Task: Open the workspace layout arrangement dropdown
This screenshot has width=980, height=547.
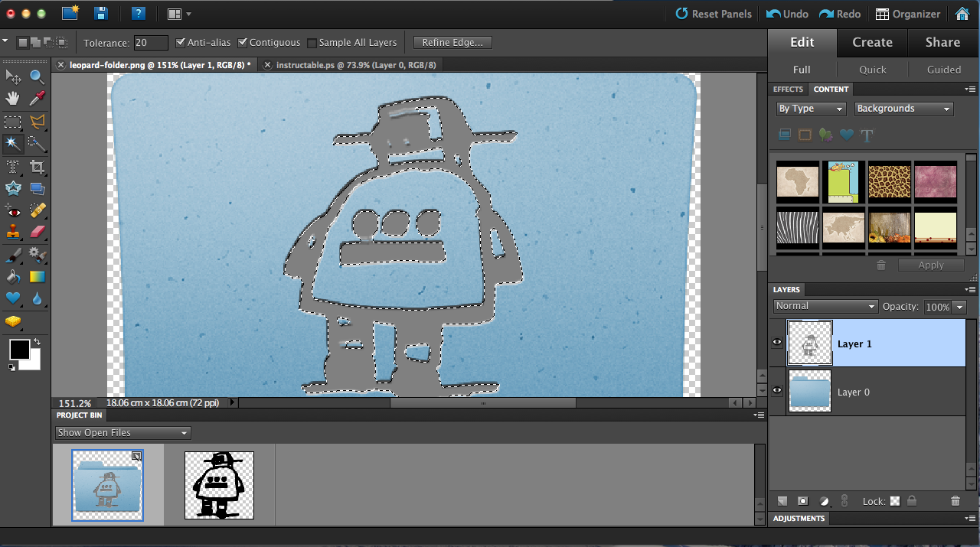Action: [x=179, y=14]
